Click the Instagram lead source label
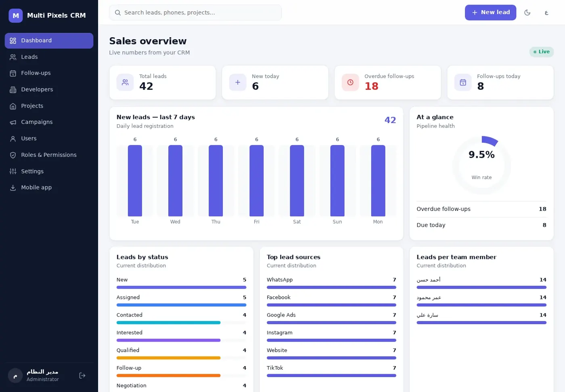This screenshot has height=392, width=565. (280, 333)
